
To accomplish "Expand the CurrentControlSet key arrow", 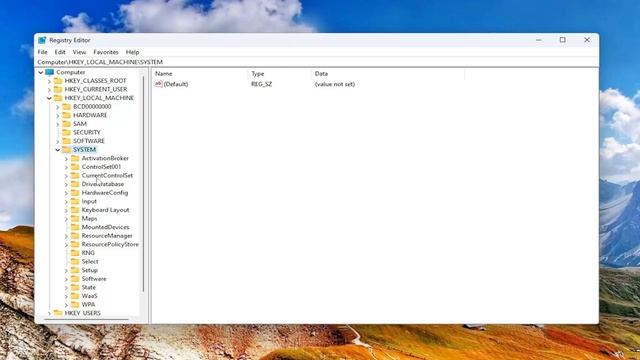I will tap(67, 176).
